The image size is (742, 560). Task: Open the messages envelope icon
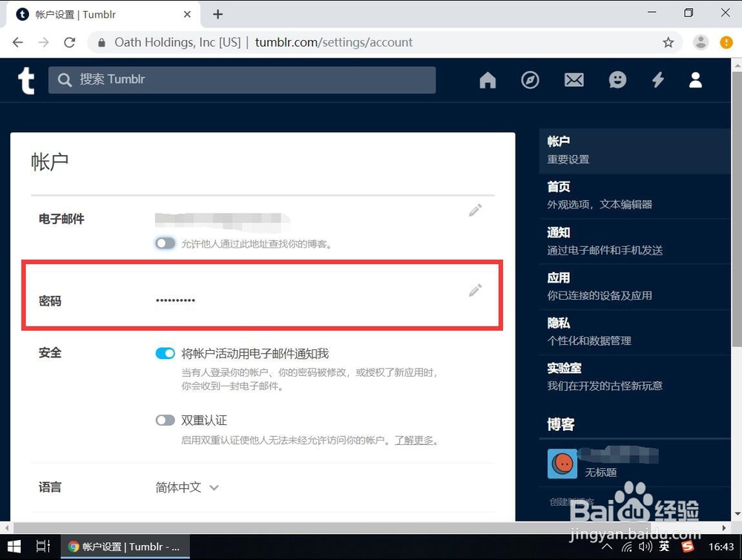[574, 79]
